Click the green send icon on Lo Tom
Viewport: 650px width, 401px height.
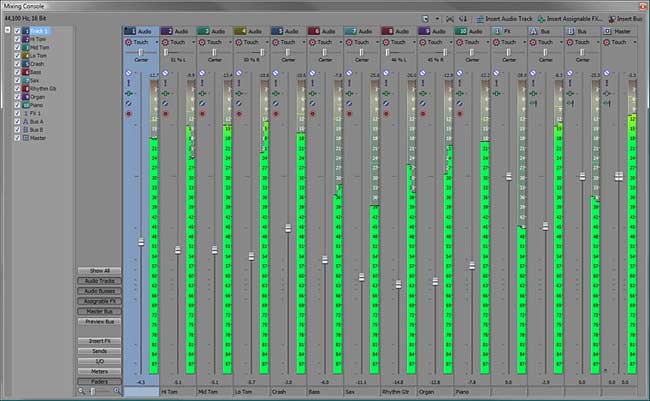239,93
